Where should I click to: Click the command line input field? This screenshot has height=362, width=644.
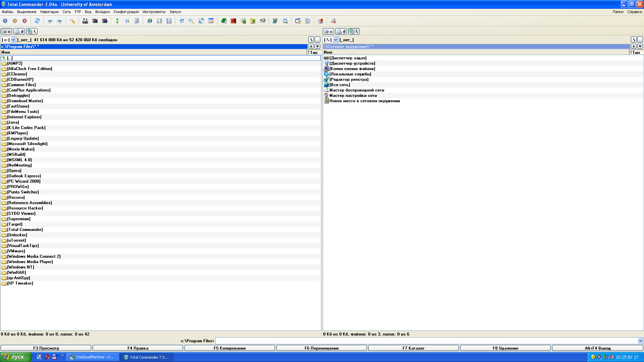(x=426, y=341)
